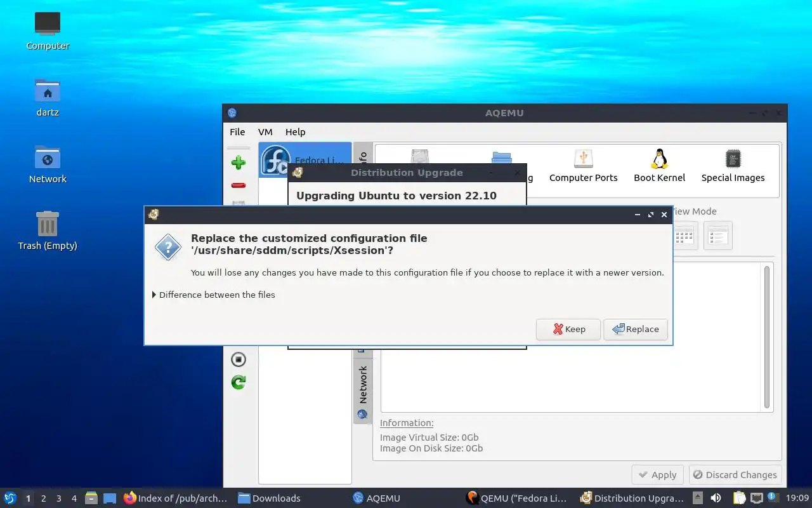Switch to list view mode

pos(718,236)
